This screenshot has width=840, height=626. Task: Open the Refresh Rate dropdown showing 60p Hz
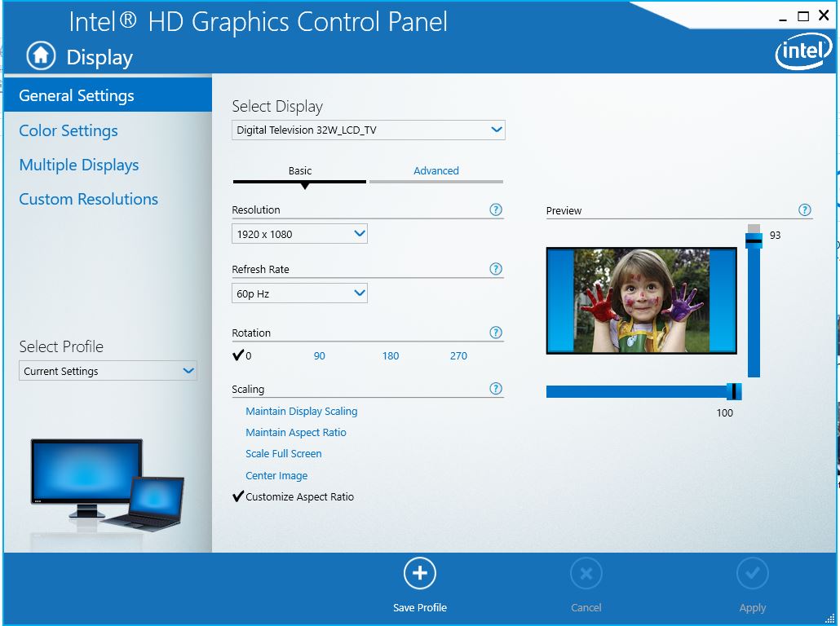click(x=299, y=293)
